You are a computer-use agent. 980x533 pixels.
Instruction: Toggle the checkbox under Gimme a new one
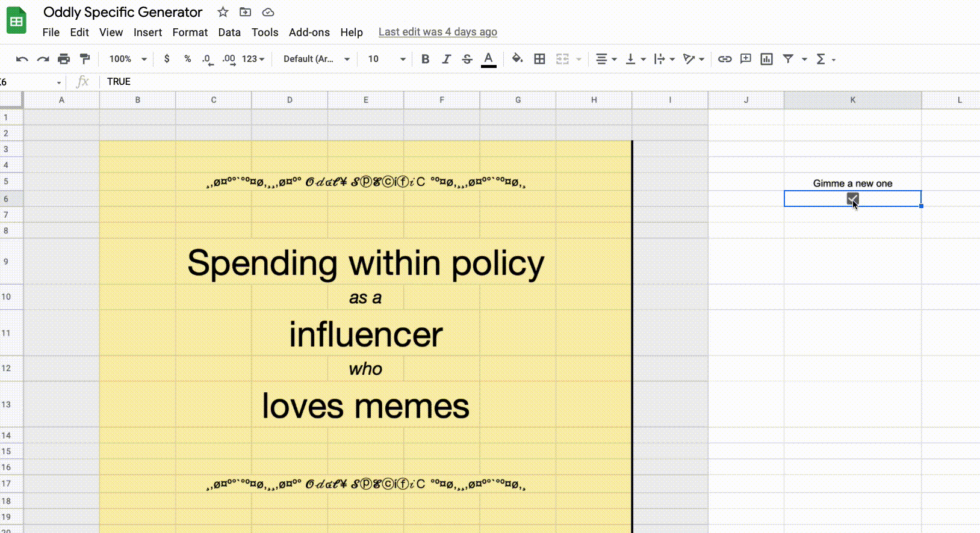point(852,199)
